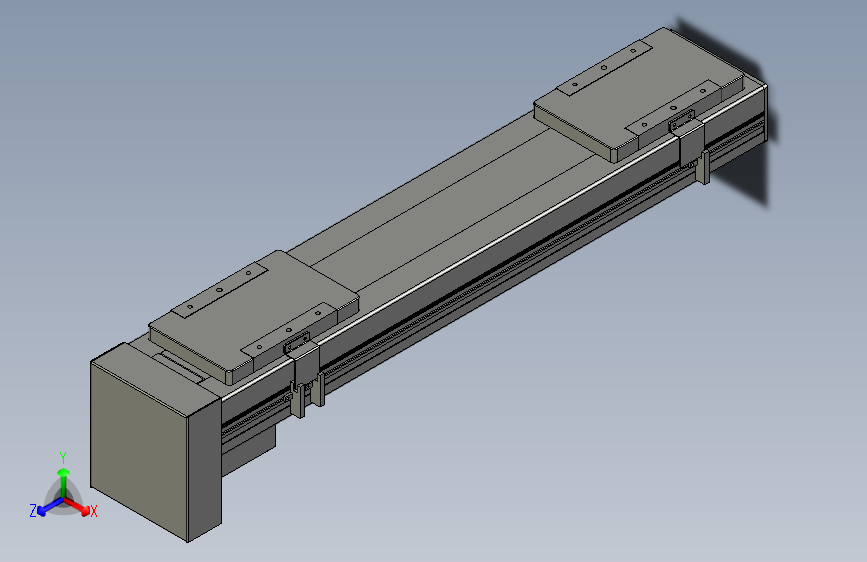The width and height of the screenshot is (867, 562).
Task: Select the sensor bracket beside the right carriage
Action: (691, 147)
